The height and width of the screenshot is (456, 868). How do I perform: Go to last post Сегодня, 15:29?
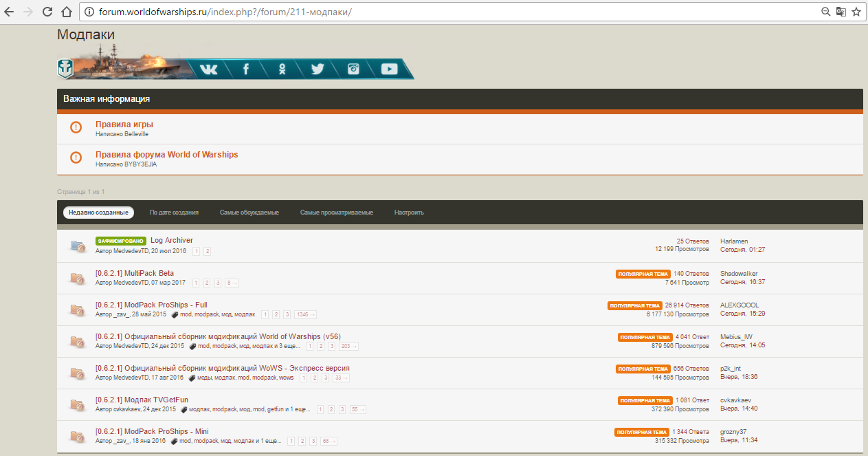(743, 314)
